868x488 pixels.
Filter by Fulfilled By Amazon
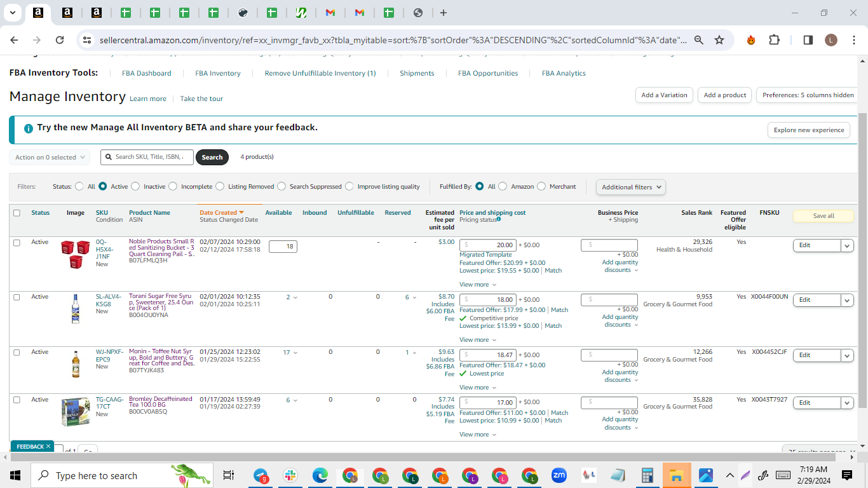(503, 187)
